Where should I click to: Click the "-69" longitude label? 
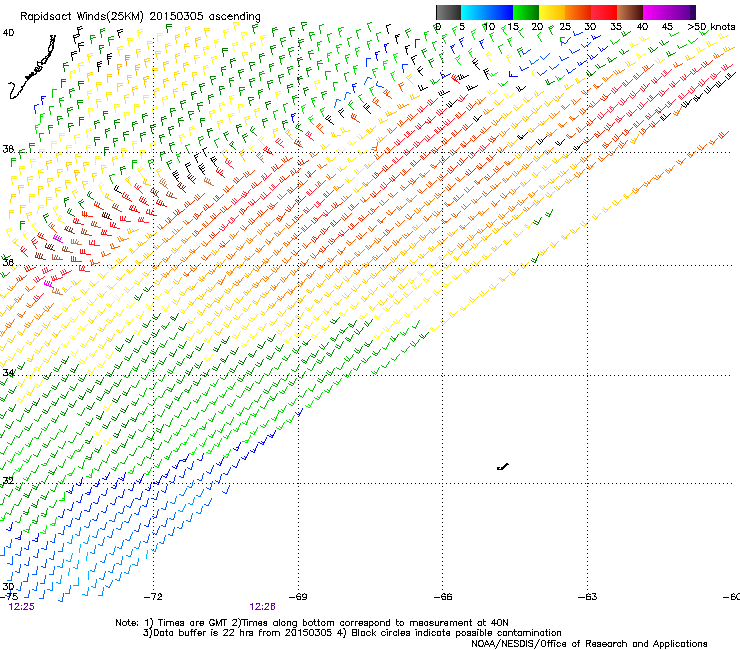point(298,597)
